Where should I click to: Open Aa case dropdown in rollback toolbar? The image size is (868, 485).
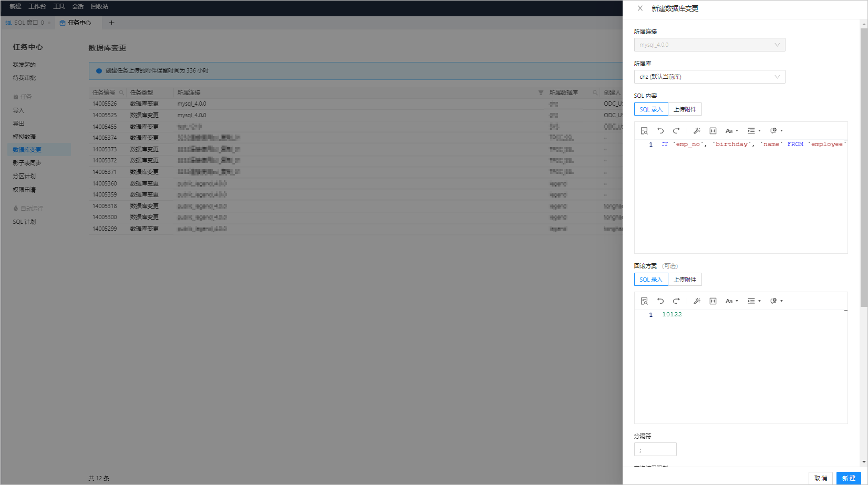731,301
